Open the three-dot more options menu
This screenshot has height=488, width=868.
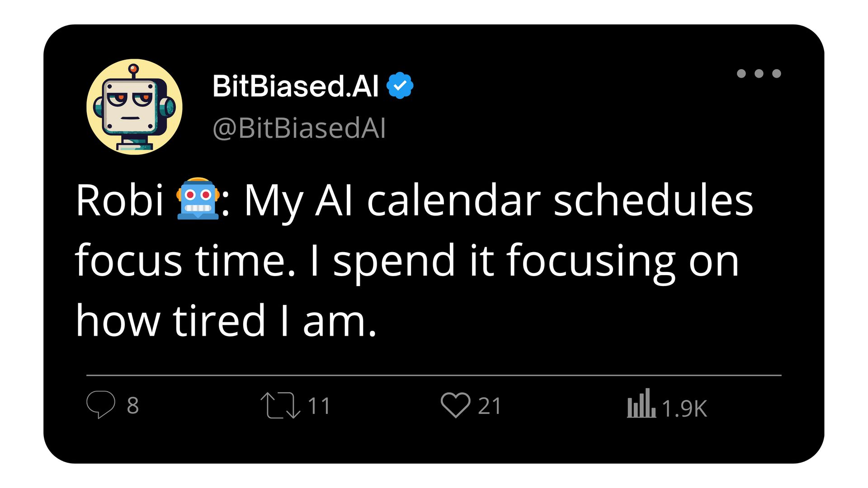coord(759,74)
